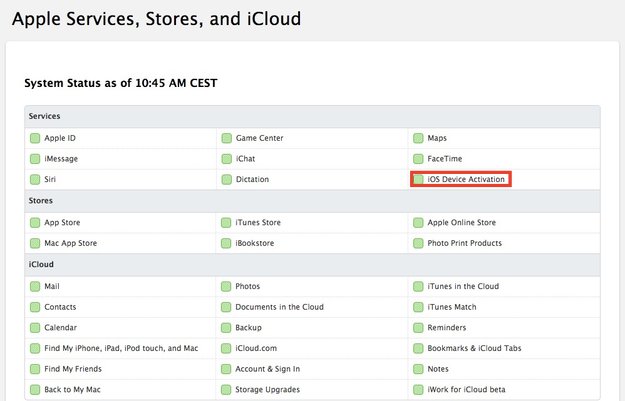Click the Notes status icon

(418, 369)
